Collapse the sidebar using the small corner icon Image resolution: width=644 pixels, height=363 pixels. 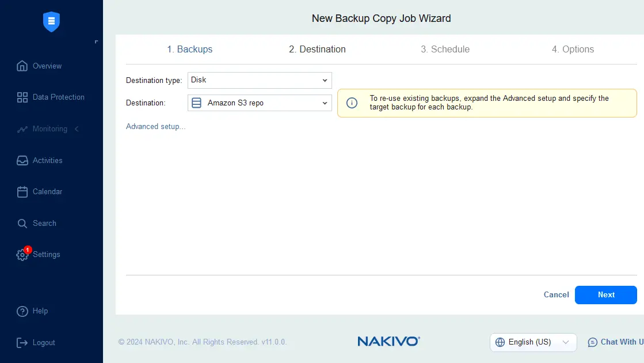(x=96, y=41)
